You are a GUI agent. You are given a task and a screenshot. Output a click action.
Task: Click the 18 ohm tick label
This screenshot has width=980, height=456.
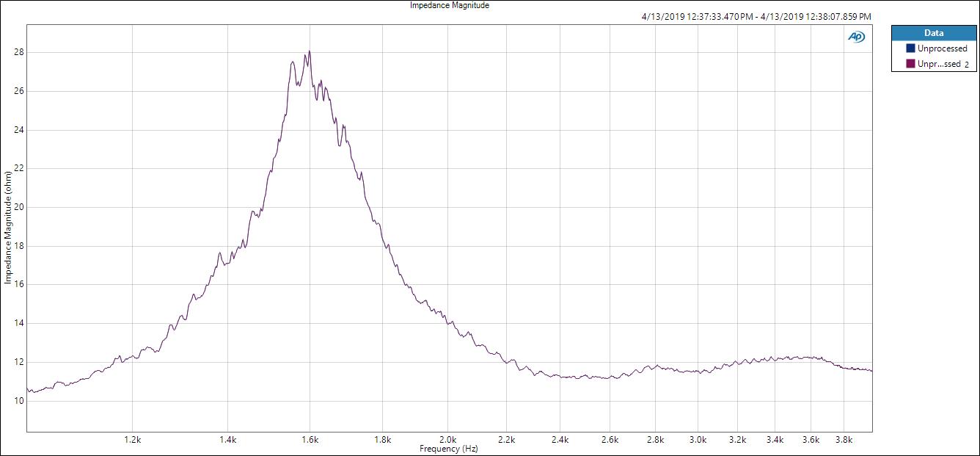(x=19, y=246)
